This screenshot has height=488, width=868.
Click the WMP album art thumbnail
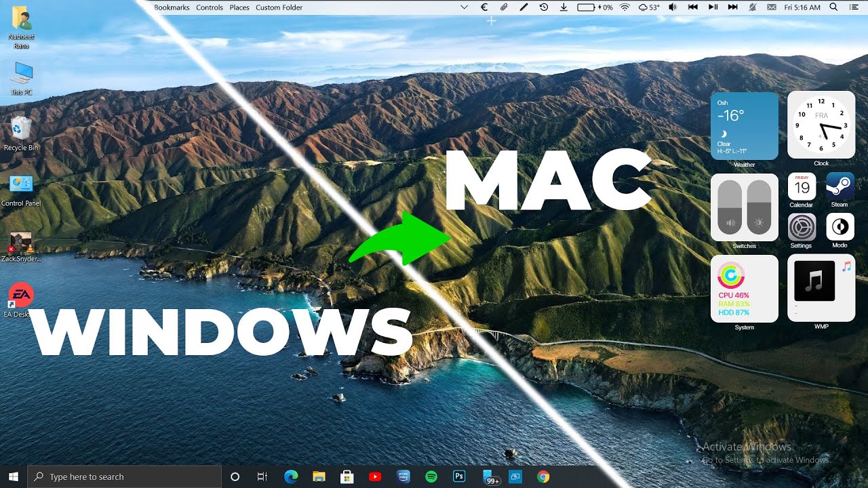click(x=814, y=281)
